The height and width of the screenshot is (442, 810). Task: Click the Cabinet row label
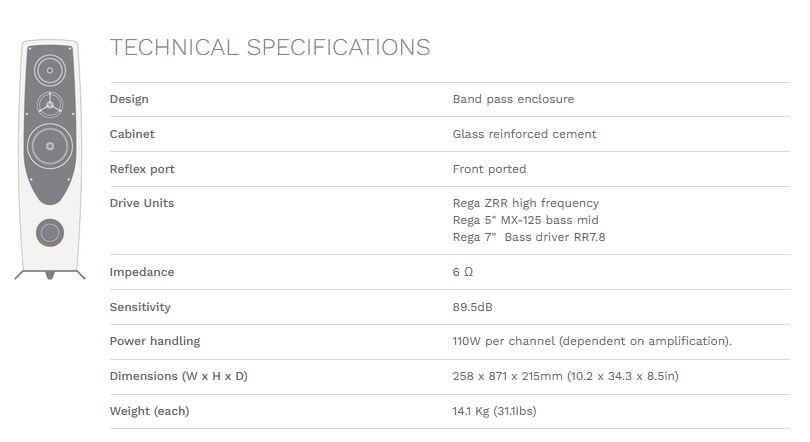click(x=132, y=134)
